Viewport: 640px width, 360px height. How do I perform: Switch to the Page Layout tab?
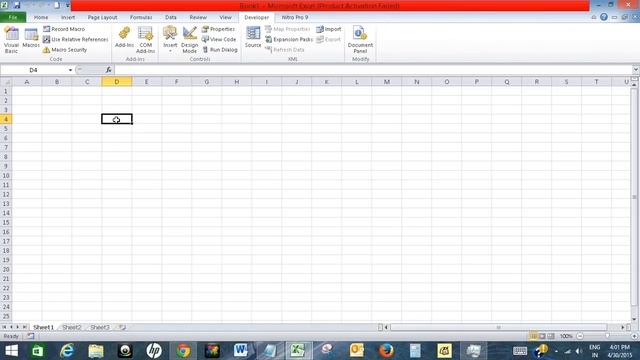(102, 17)
